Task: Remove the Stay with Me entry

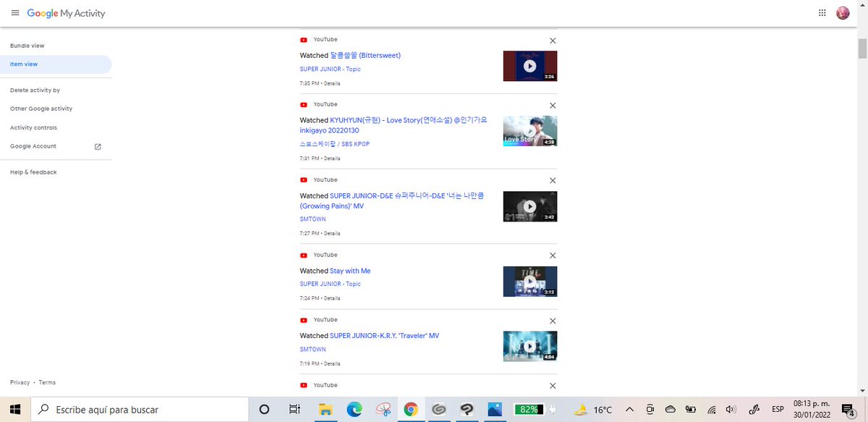Action: point(553,256)
